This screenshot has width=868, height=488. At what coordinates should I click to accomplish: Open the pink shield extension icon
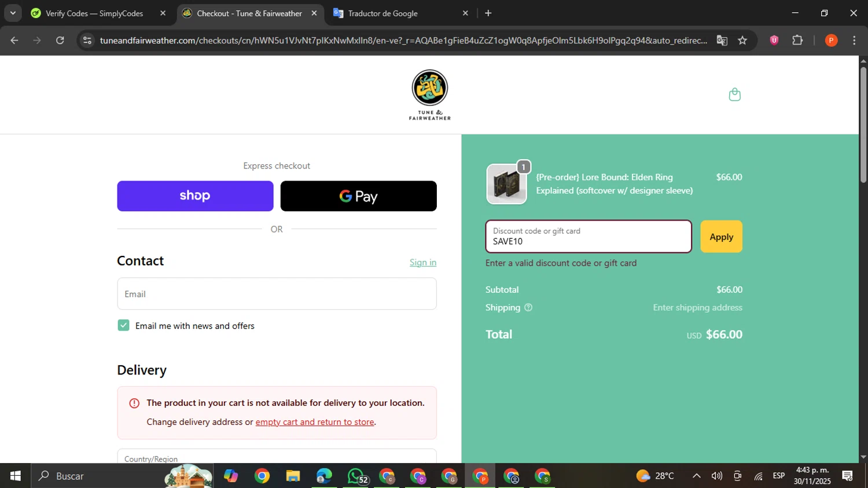[774, 40]
